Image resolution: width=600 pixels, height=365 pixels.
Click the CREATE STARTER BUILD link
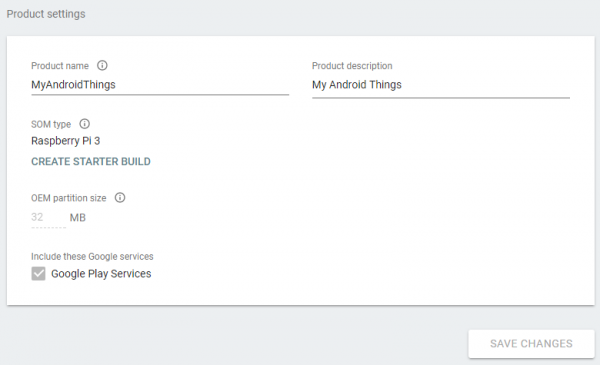click(x=91, y=161)
